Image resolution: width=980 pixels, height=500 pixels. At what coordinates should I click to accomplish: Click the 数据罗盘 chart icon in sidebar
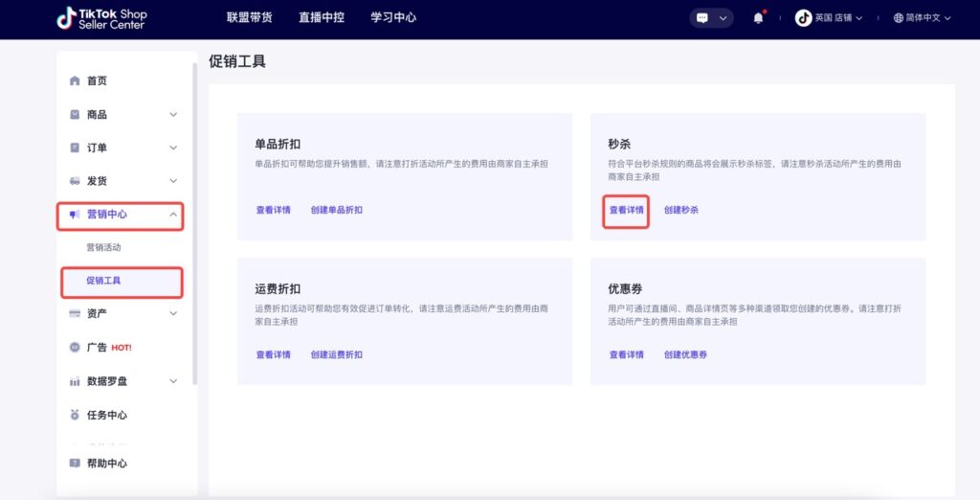click(x=75, y=381)
